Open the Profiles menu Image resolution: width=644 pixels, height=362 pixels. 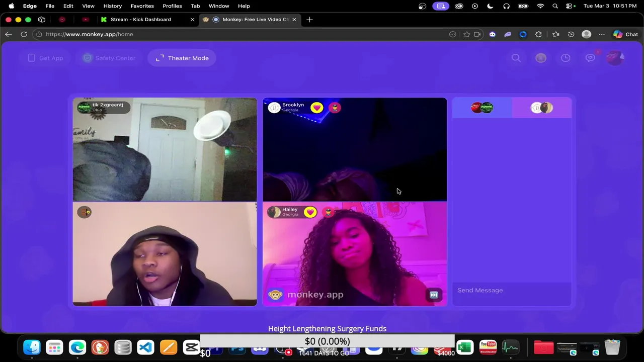pos(172,6)
